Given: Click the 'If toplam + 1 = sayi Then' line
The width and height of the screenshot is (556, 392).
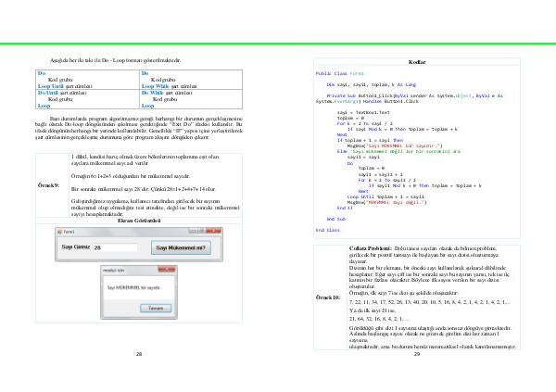Looking at the screenshot, I should click(x=370, y=140).
